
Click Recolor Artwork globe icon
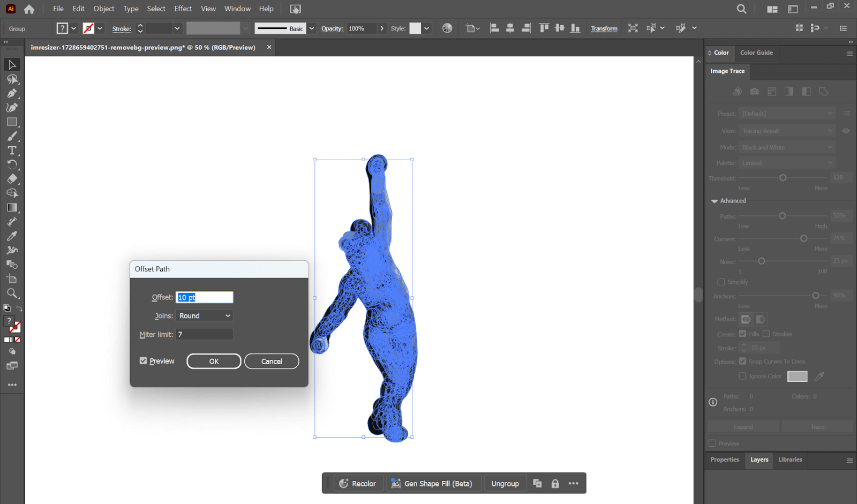point(447,28)
